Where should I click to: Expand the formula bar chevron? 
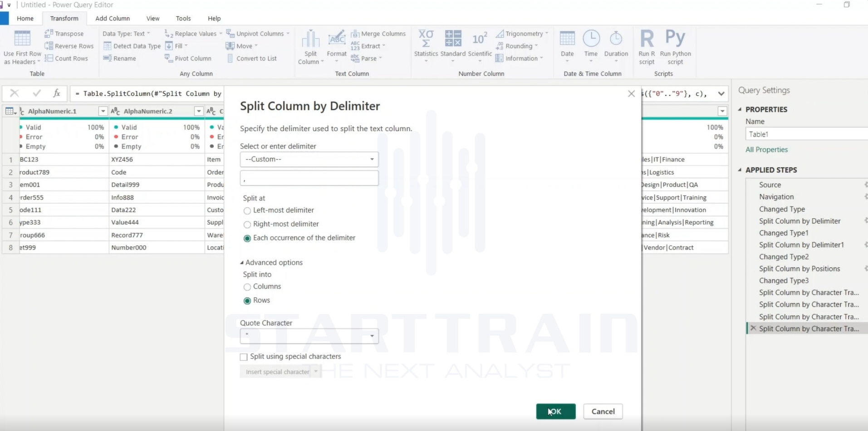721,94
